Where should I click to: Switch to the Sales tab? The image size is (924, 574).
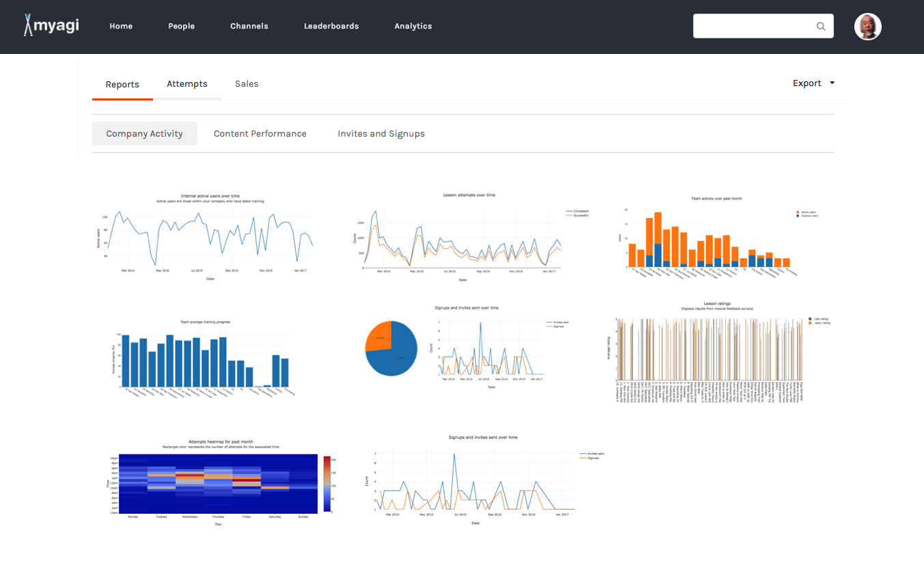(247, 84)
